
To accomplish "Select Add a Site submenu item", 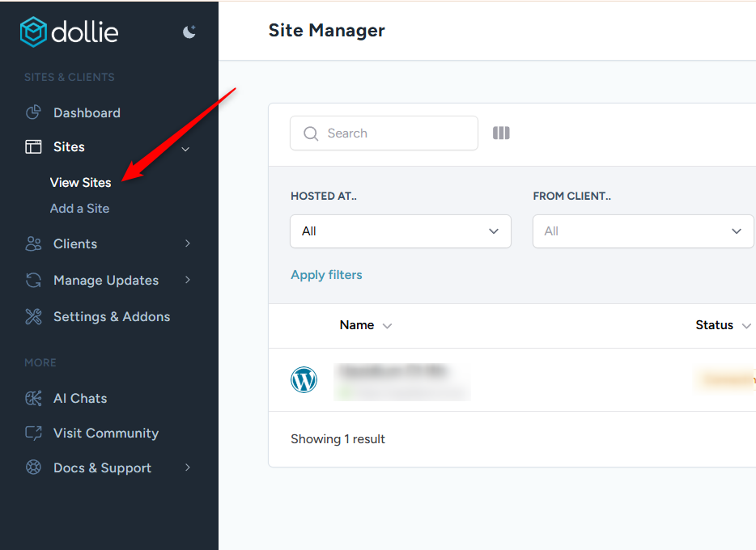I will (x=79, y=209).
